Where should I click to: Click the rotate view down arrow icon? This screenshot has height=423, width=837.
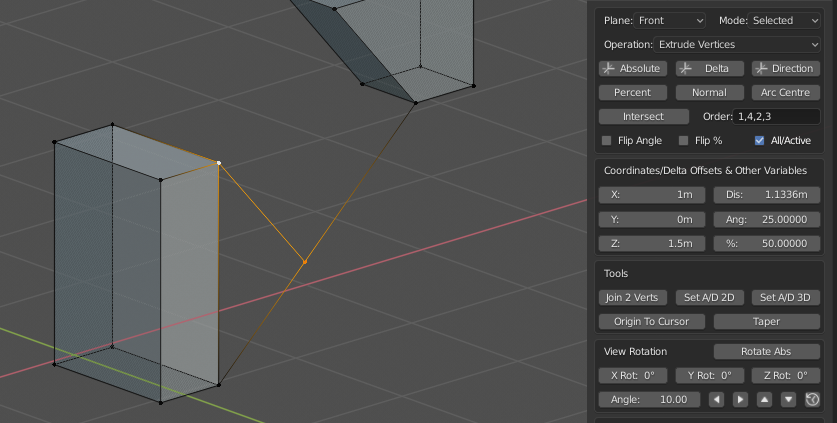tap(788, 400)
